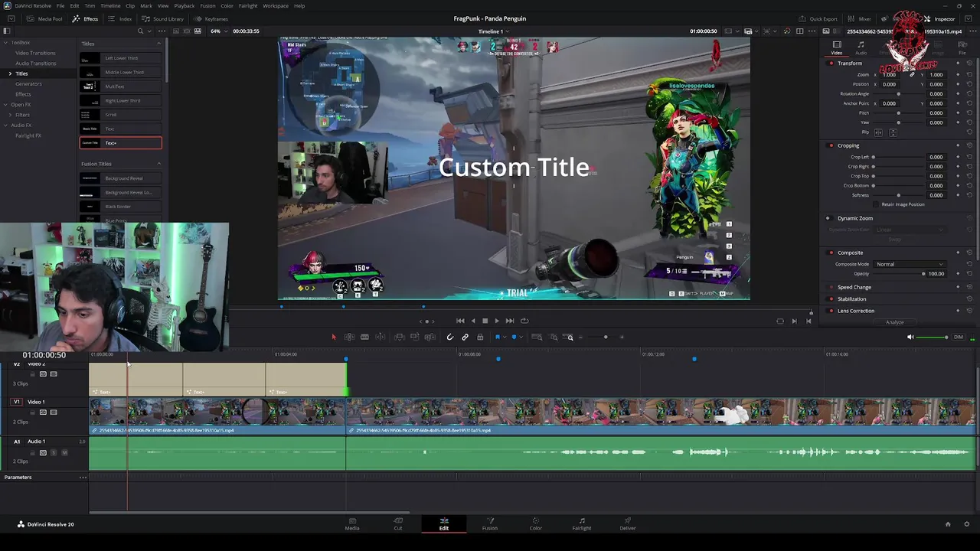
Task: Check the Retain Image Position checkbox
Action: (x=877, y=204)
